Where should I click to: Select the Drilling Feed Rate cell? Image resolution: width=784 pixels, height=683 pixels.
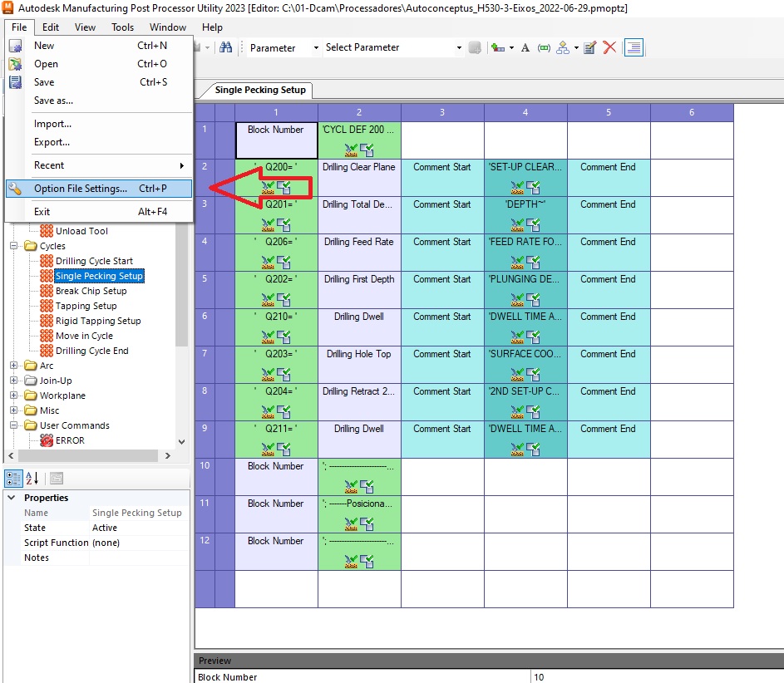359,253
